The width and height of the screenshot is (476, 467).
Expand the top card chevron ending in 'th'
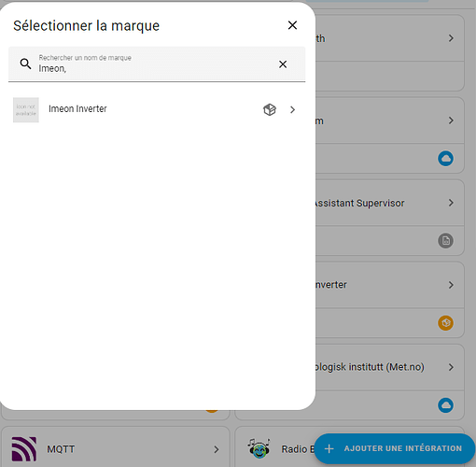click(x=451, y=38)
